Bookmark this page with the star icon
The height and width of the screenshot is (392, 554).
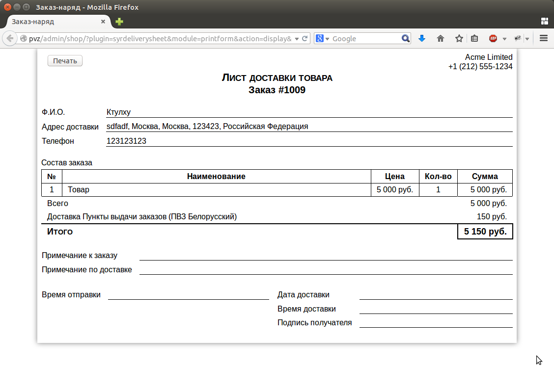pyautogui.click(x=459, y=38)
